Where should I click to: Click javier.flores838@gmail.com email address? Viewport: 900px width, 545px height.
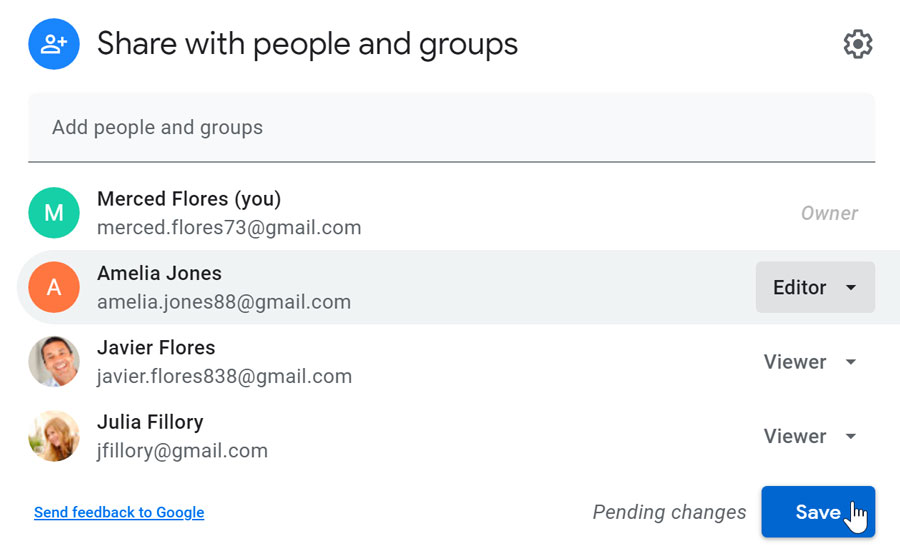224,376
